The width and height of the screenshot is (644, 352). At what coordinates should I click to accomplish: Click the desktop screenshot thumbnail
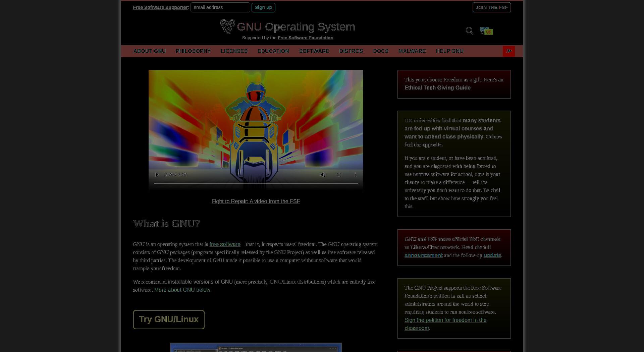click(256, 347)
